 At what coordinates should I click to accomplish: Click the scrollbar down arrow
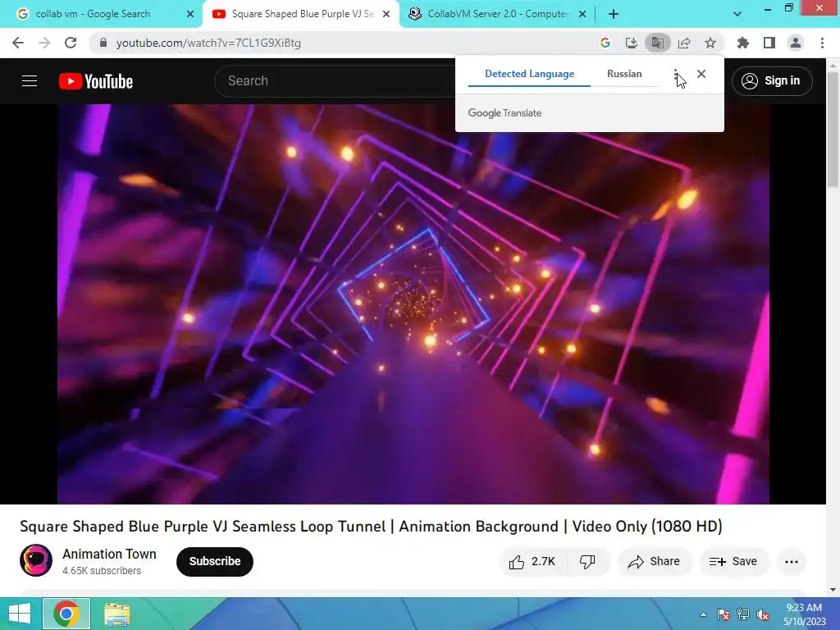[x=833, y=590]
